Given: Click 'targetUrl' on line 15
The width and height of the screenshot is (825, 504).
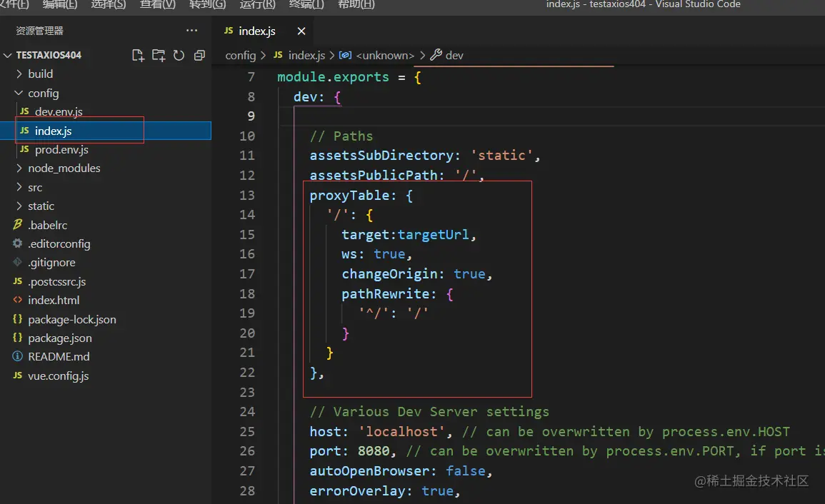Looking at the screenshot, I should tap(433, 234).
